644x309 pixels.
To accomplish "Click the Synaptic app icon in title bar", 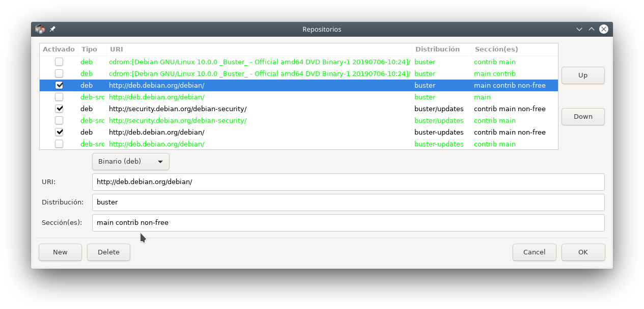I will coord(40,29).
